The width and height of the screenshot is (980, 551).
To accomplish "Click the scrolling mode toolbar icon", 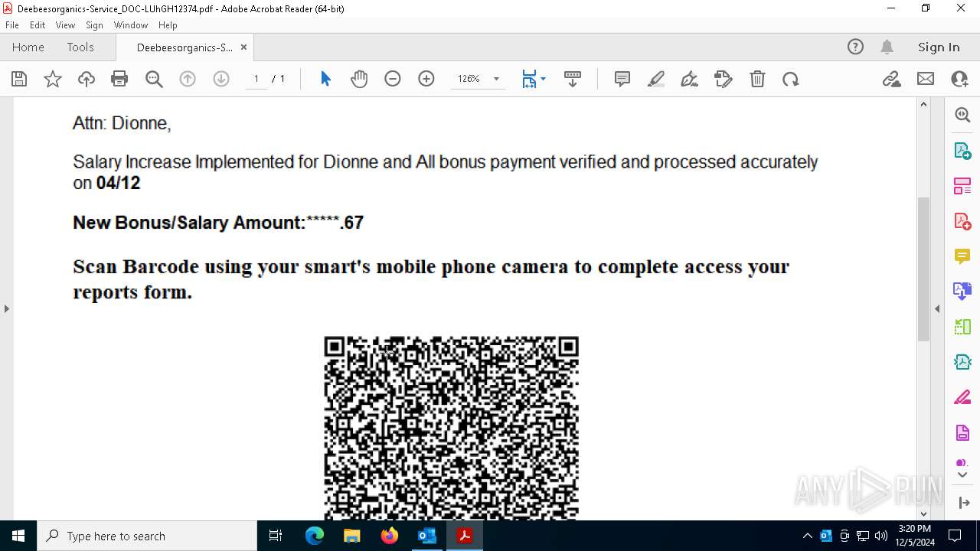I will [x=573, y=79].
